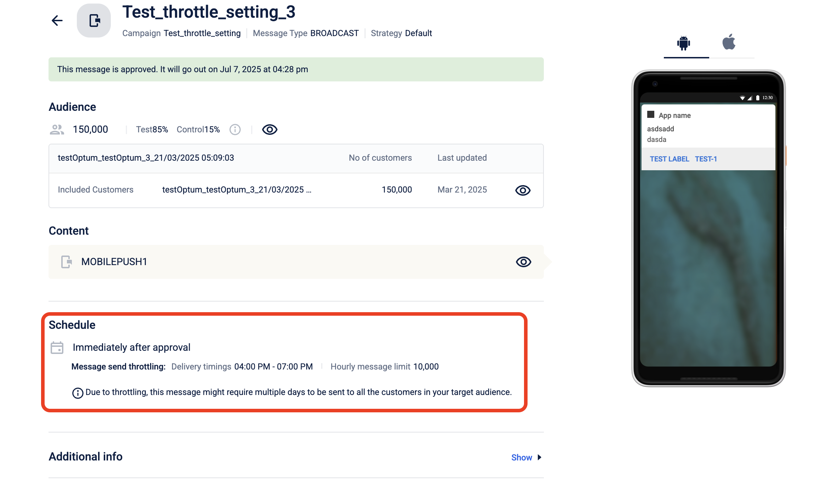The width and height of the screenshot is (820, 504).
Task: Click the mobile push message type icon in header
Action: [94, 21]
